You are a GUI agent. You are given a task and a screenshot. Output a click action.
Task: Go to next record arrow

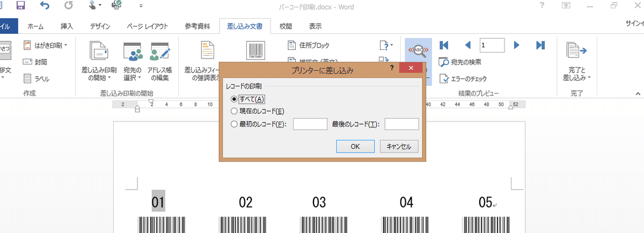[x=517, y=45]
